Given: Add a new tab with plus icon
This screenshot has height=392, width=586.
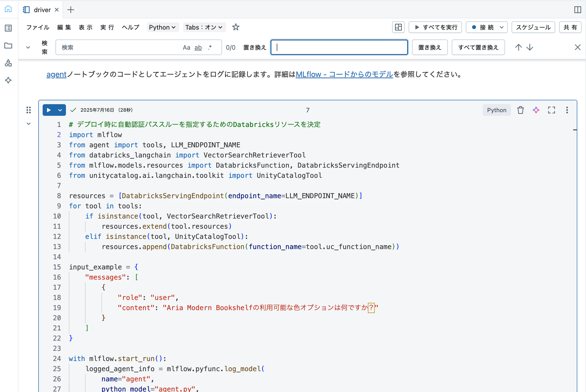Looking at the screenshot, I should tap(71, 10).
